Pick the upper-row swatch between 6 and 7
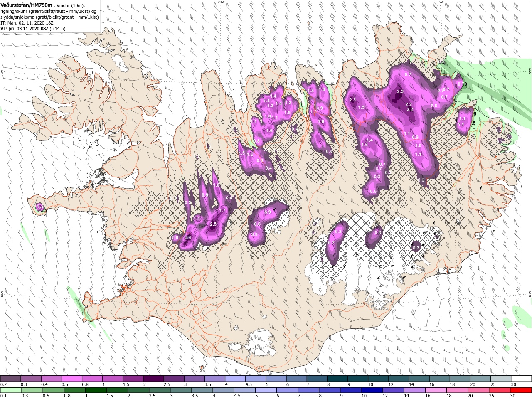The height and width of the screenshot is (399, 532). click(x=296, y=379)
